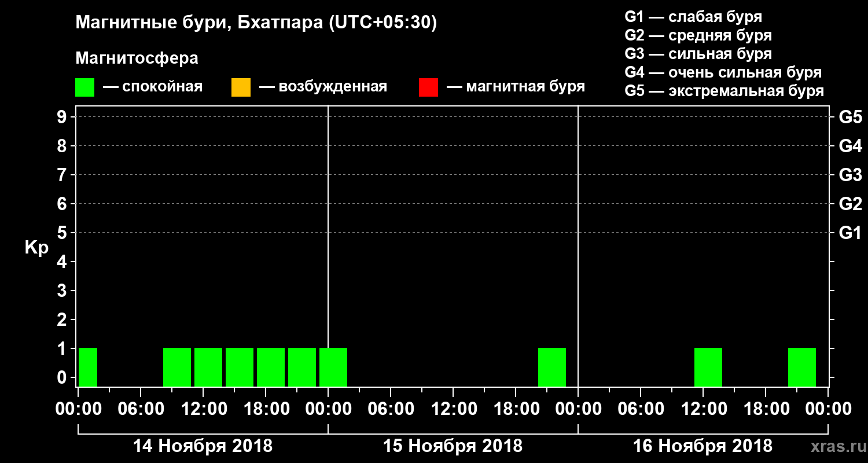Click the 'G4 — очень сильная буря' legend line

tap(723, 72)
